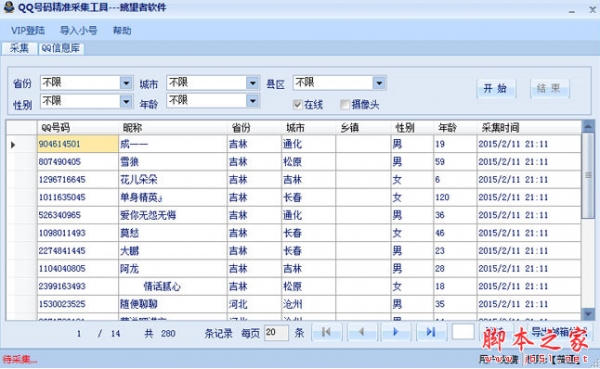Open the 城市 city dropdown
The height and width of the screenshot is (369, 600).
tap(252, 83)
